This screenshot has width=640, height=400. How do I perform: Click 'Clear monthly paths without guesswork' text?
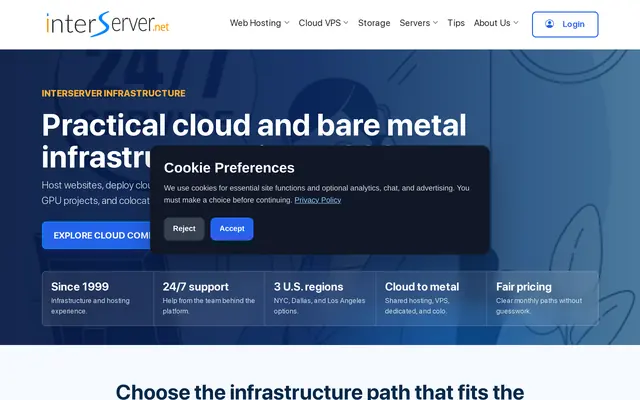tap(539, 306)
